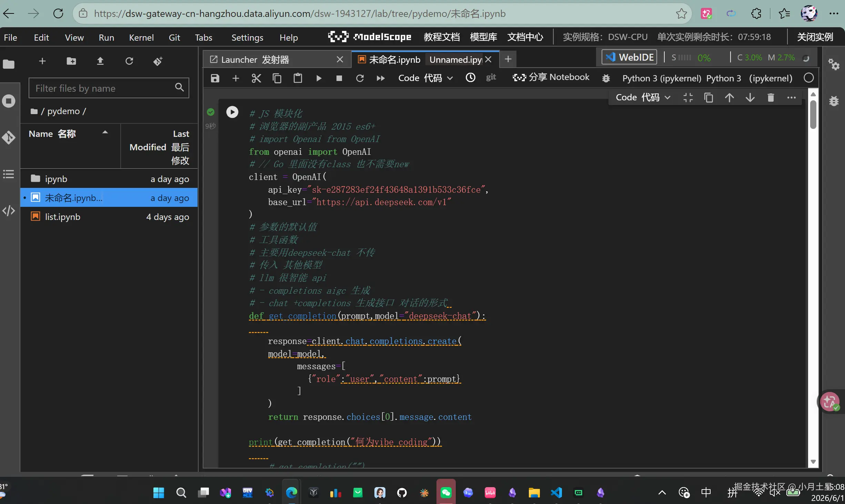Open 分享 Notebook sharing
845x504 pixels.
pos(551,77)
